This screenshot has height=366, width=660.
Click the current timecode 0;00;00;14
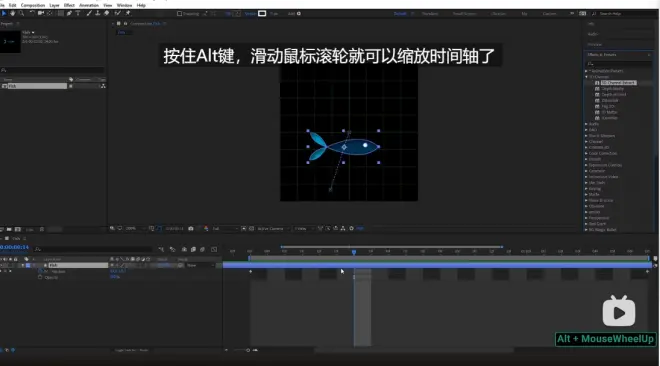pos(15,247)
